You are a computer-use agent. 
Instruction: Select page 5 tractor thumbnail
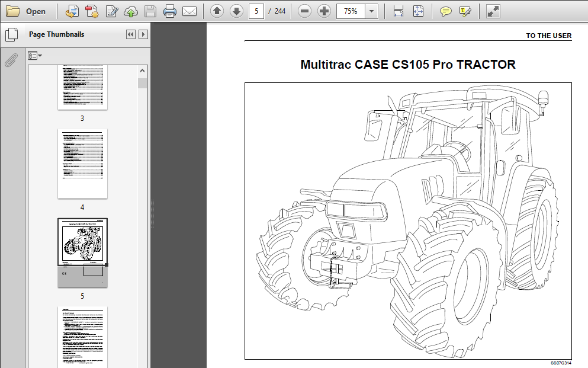(x=82, y=253)
